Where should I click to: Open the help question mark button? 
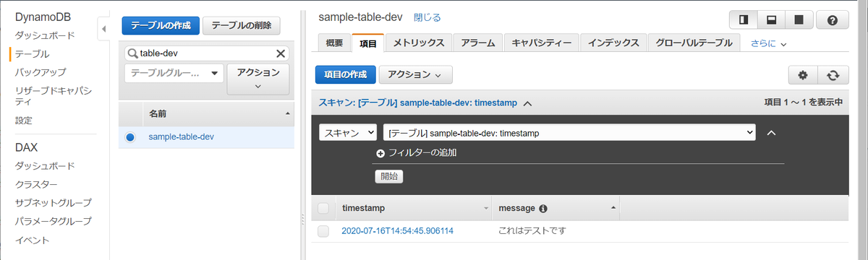(832, 20)
